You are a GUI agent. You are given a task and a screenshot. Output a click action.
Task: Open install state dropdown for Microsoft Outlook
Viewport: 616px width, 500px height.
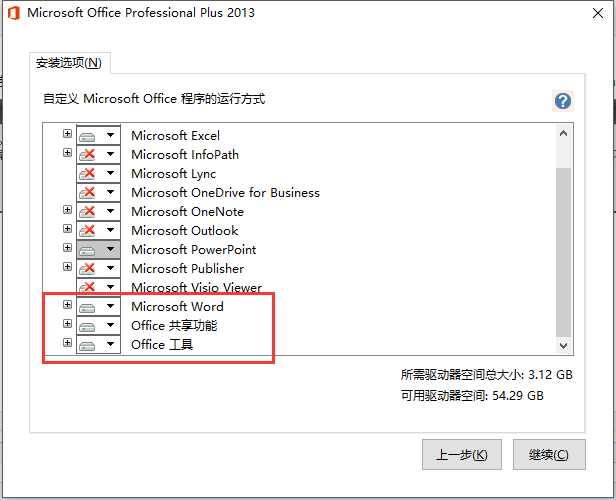coord(98,230)
